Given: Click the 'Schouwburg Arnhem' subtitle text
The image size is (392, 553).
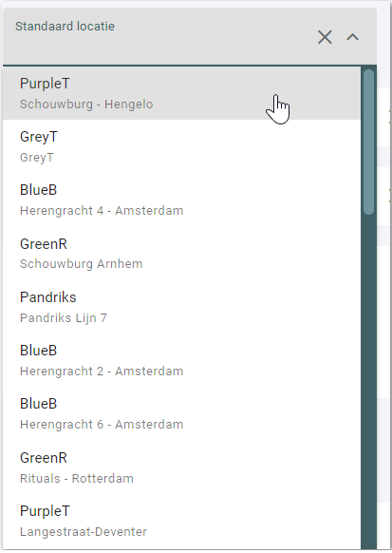Looking at the screenshot, I should click(82, 264).
